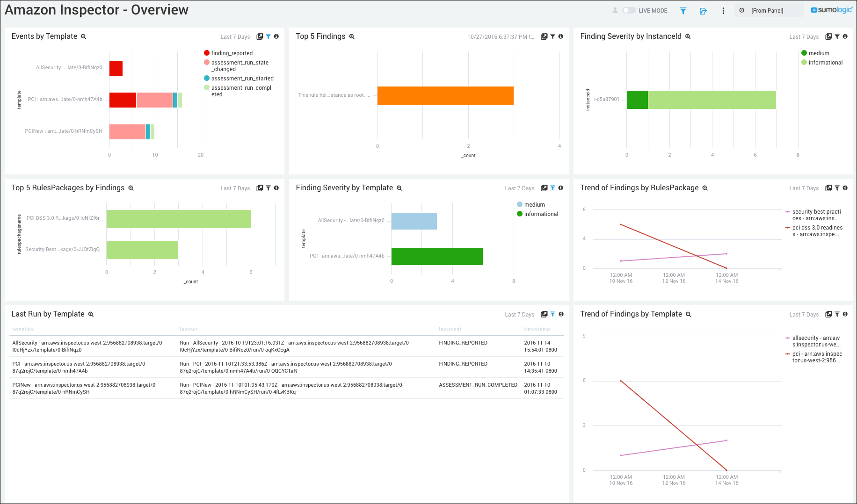The height and width of the screenshot is (504, 857).
Task: Show info for the Trend of Findings by Template panel
Action: click(845, 314)
